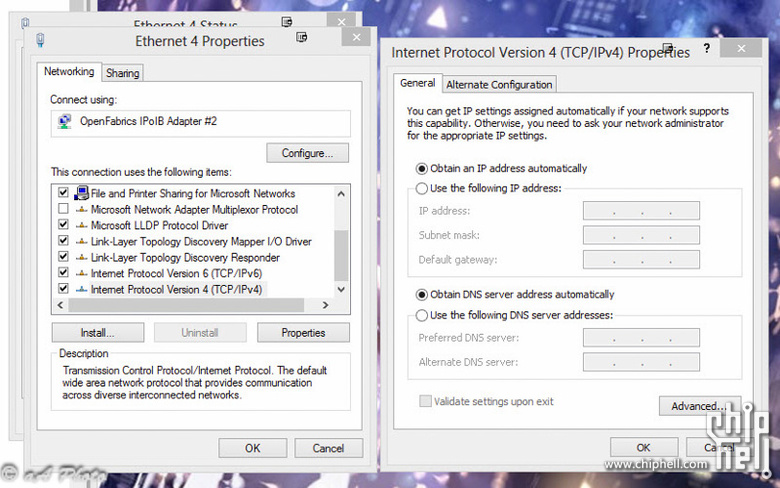Open Properties of the selected item
The width and height of the screenshot is (780, 488).
pos(303,333)
